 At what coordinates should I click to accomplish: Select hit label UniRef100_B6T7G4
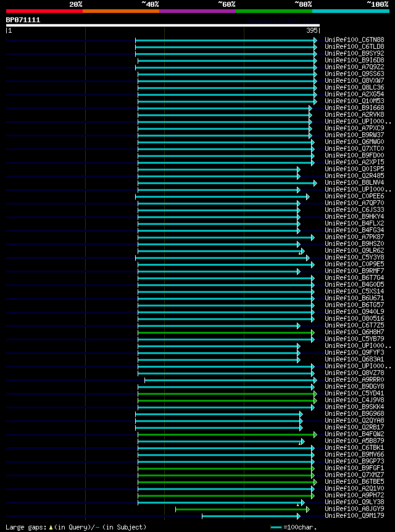[x=355, y=277]
